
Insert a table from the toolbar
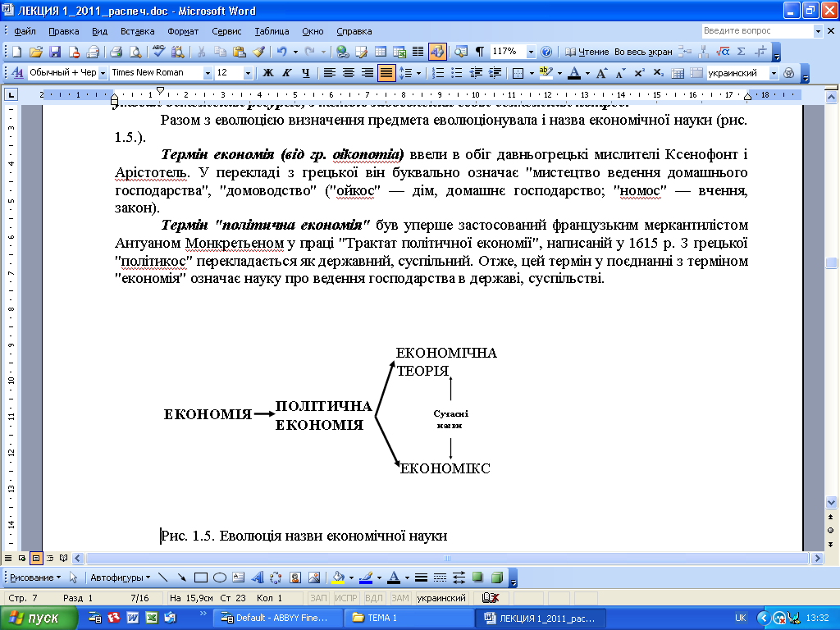[381, 52]
